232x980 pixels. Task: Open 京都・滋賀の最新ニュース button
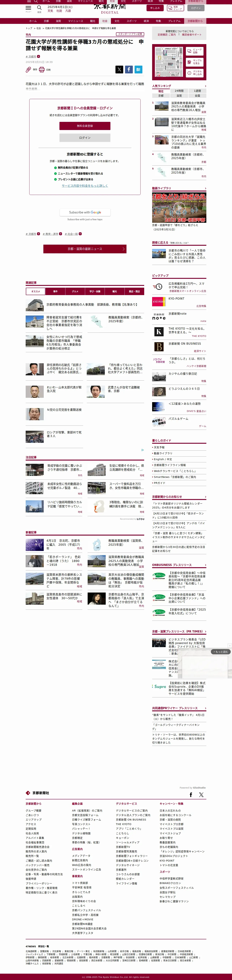[x=85, y=249]
